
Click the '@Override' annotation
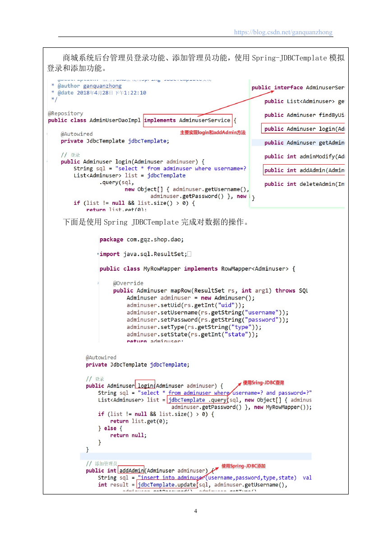128,283
